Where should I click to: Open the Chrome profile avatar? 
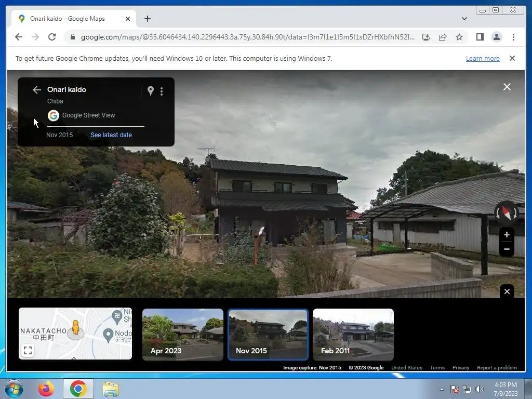tap(496, 37)
